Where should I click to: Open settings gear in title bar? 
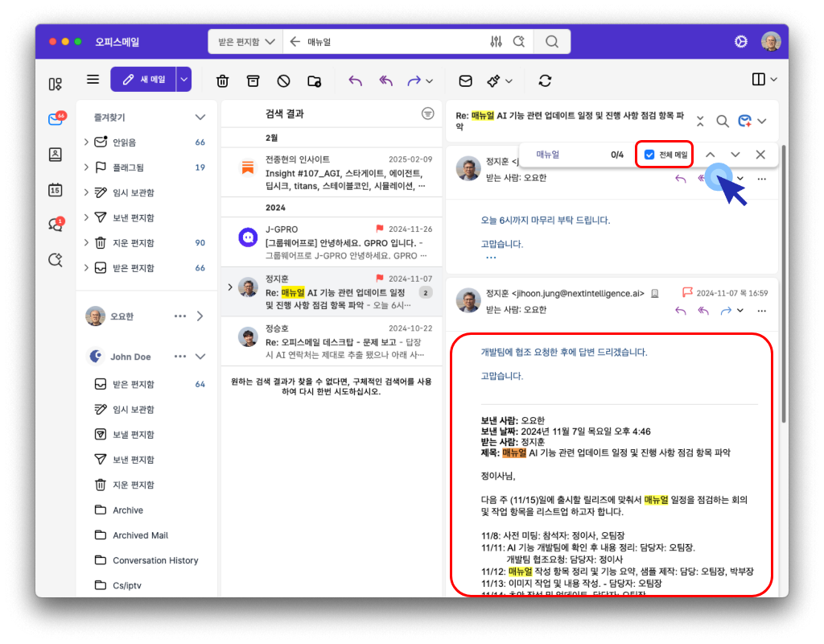pyautogui.click(x=740, y=42)
